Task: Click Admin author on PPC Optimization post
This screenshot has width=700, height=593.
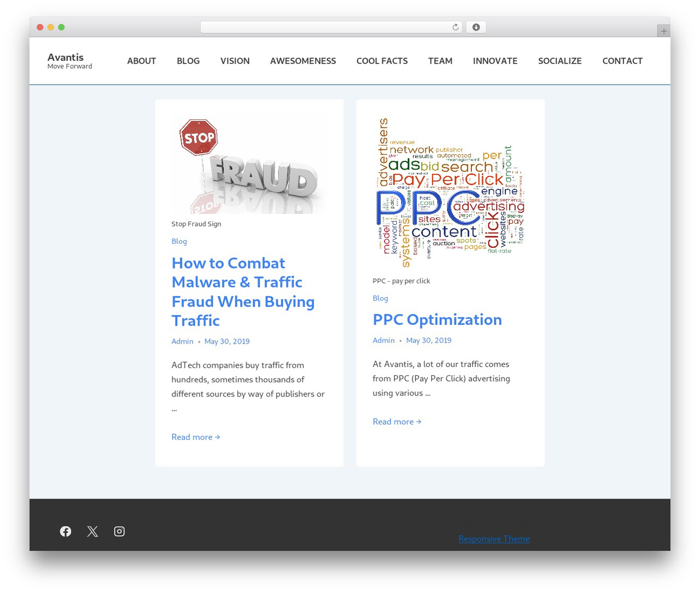Action: tap(384, 340)
